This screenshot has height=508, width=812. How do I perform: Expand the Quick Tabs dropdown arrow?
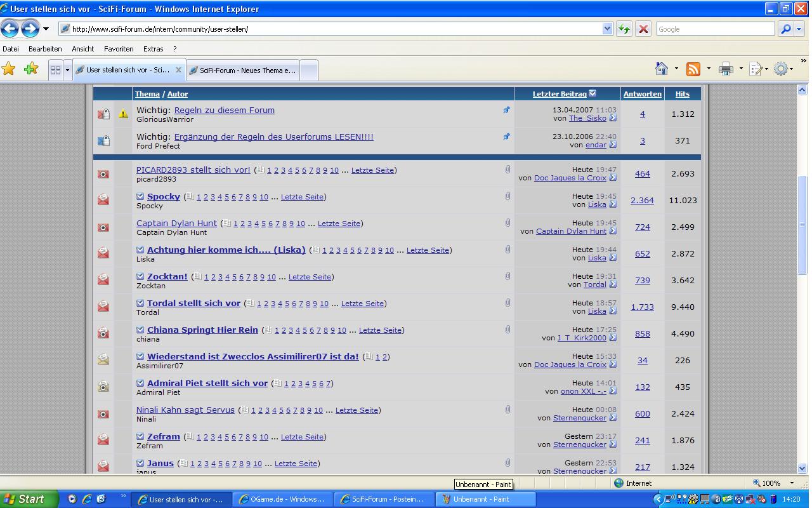tap(67, 70)
